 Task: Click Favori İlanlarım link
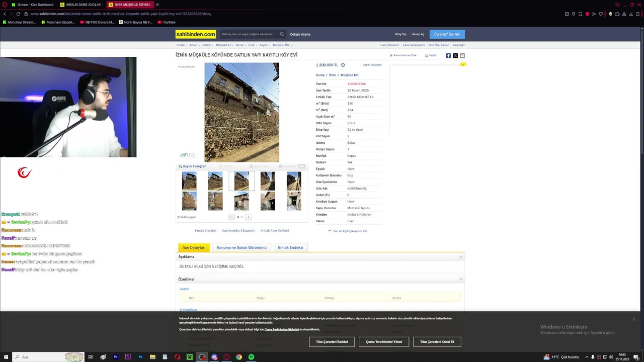pos(389,45)
